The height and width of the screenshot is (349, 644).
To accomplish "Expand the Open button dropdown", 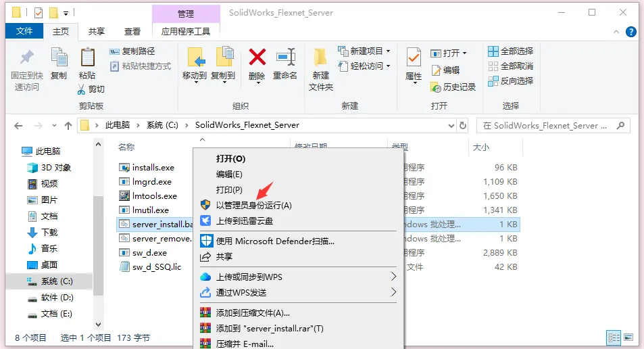I will pos(464,53).
